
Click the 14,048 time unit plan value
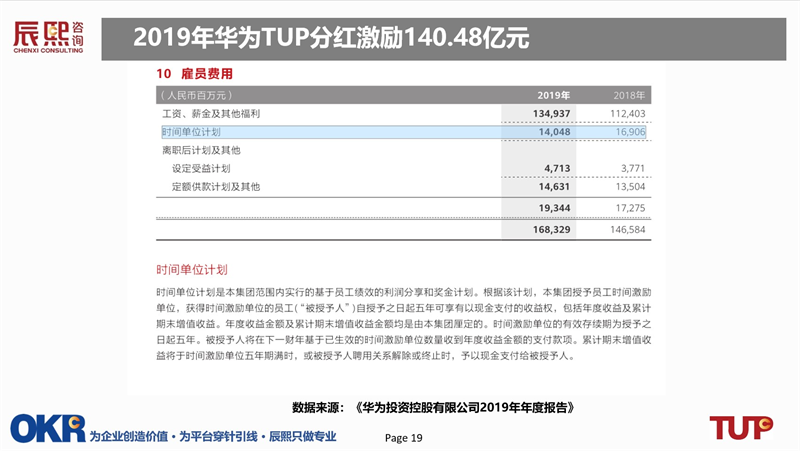(x=554, y=132)
